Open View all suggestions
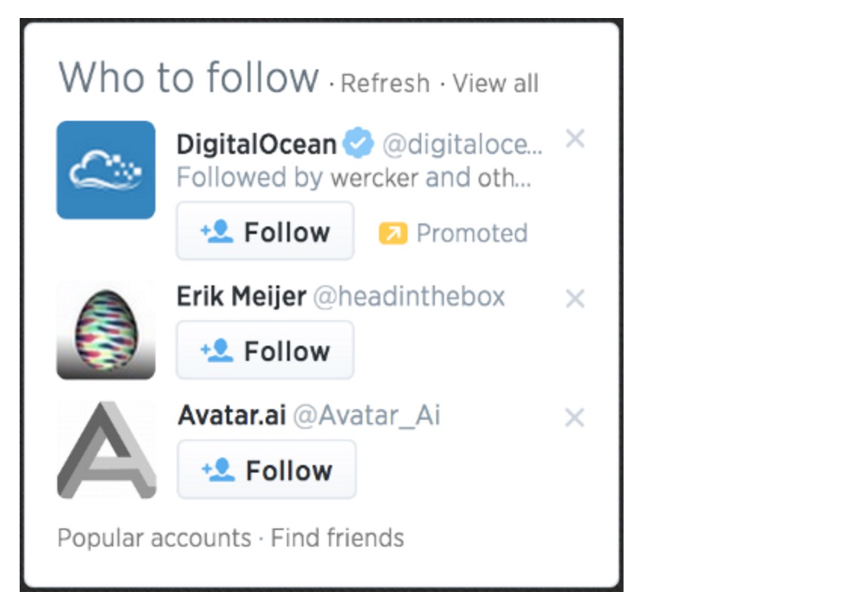This screenshot has width=853, height=616. click(x=495, y=83)
